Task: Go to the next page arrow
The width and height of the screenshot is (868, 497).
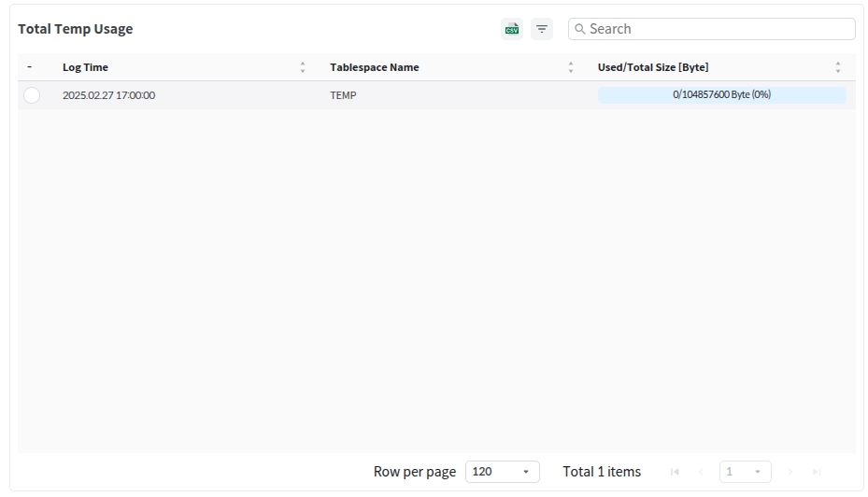Action: (790, 472)
